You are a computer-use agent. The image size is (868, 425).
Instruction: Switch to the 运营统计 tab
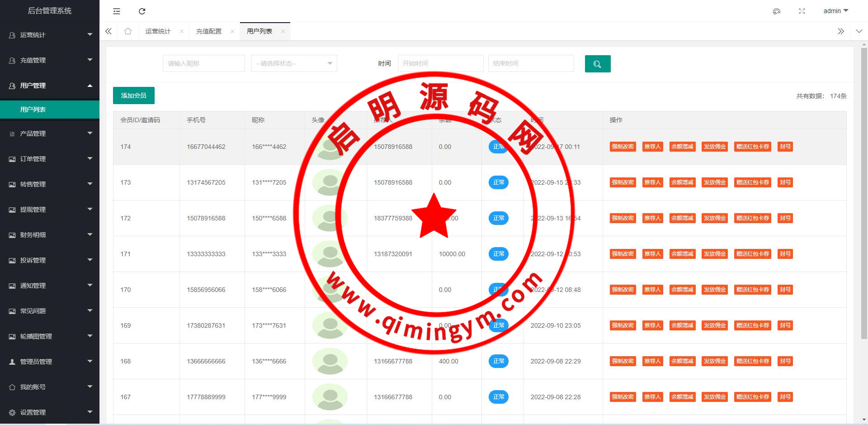tap(158, 31)
